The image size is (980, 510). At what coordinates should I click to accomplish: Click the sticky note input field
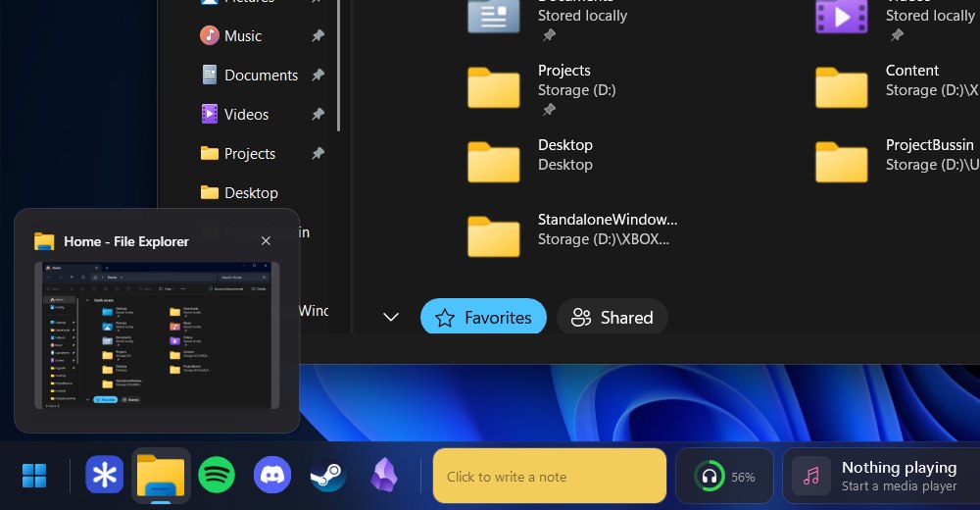tap(550, 476)
